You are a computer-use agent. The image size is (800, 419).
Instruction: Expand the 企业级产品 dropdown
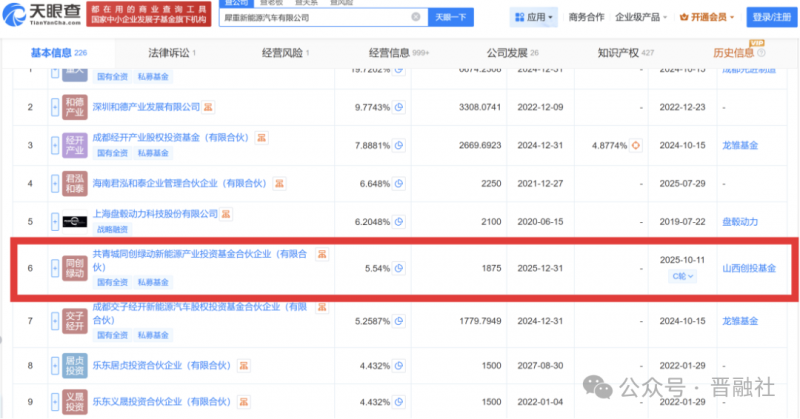[641, 17]
